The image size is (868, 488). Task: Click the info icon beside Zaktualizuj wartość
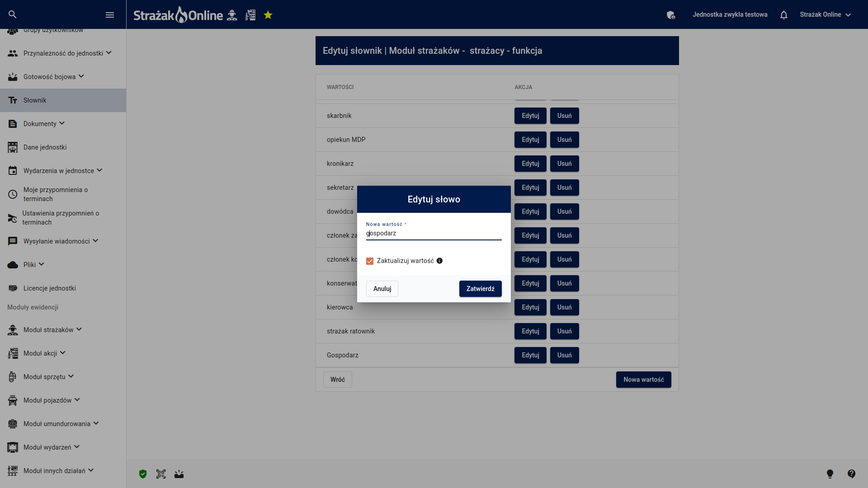pyautogui.click(x=439, y=261)
